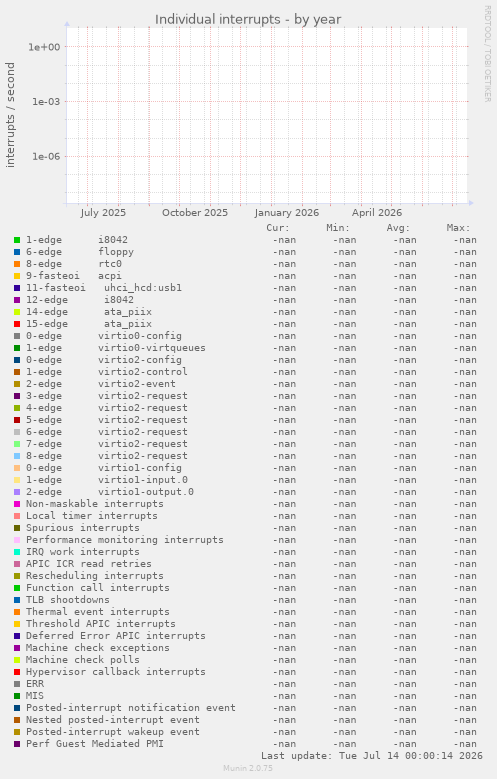The height and width of the screenshot is (779, 497).
Task: Click the red swatch for 15-edge ata_piix
Action: tap(17, 324)
